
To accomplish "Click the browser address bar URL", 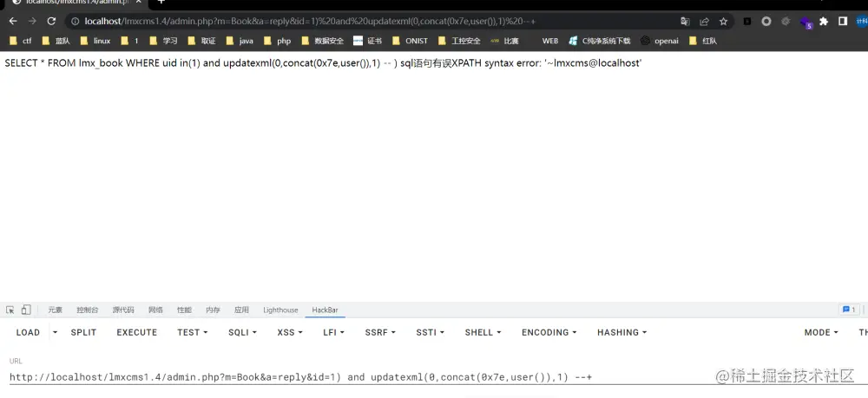I will pyautogui.click(x=310, y=22).
